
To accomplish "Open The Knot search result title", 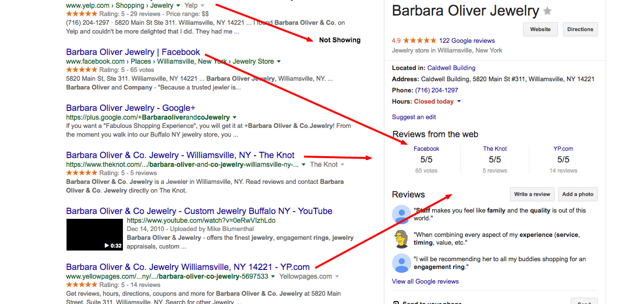I will pos(180,155).
